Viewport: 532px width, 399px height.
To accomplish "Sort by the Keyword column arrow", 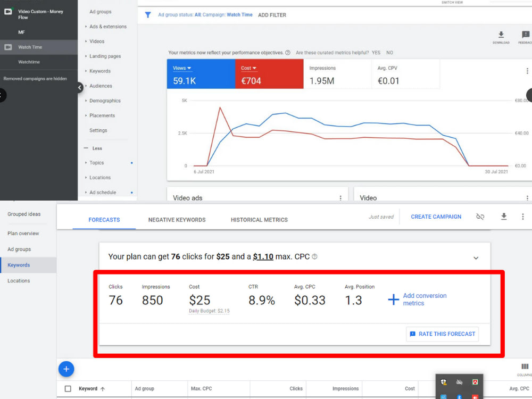I will coord(103,389).
